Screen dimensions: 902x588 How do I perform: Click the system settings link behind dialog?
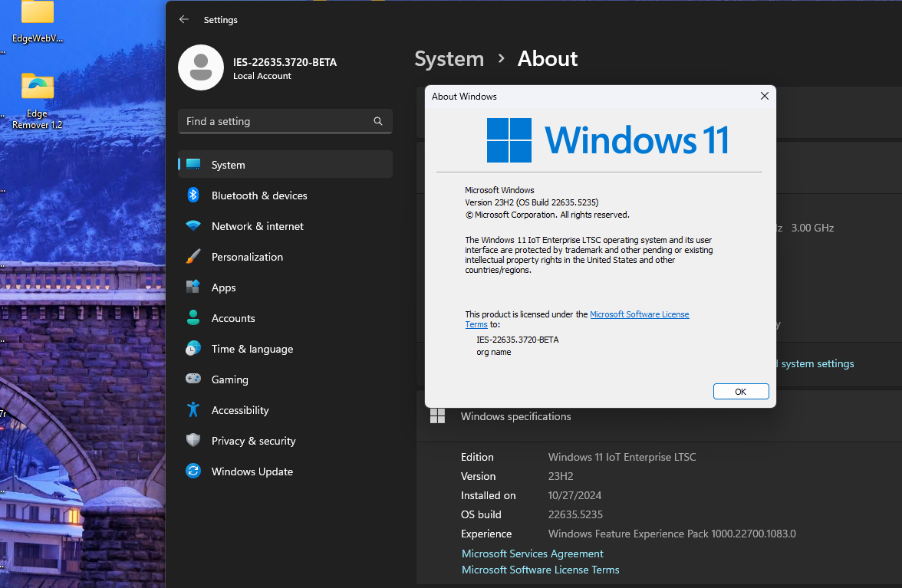tap(817, 363)
